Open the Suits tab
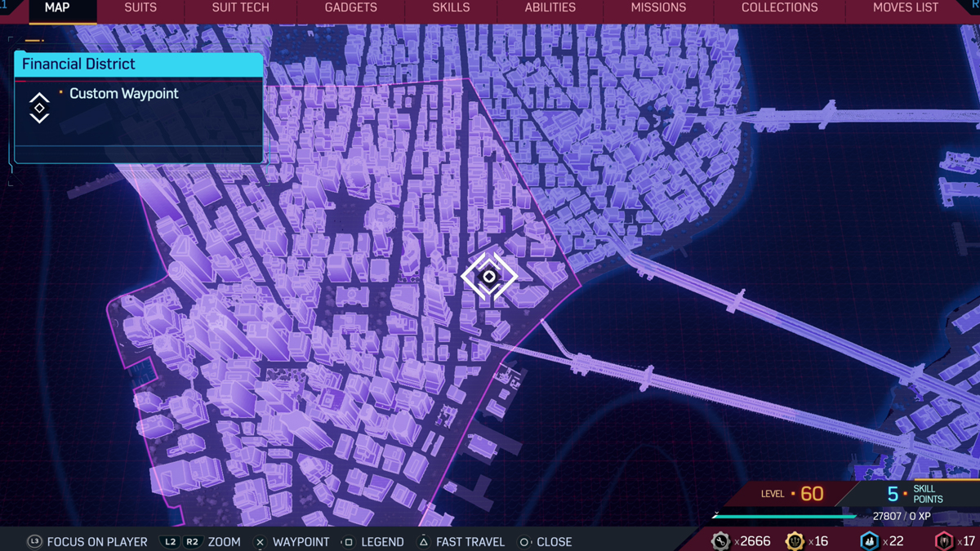The height and width of the screenshot is (551, 980). coord(140,8)
